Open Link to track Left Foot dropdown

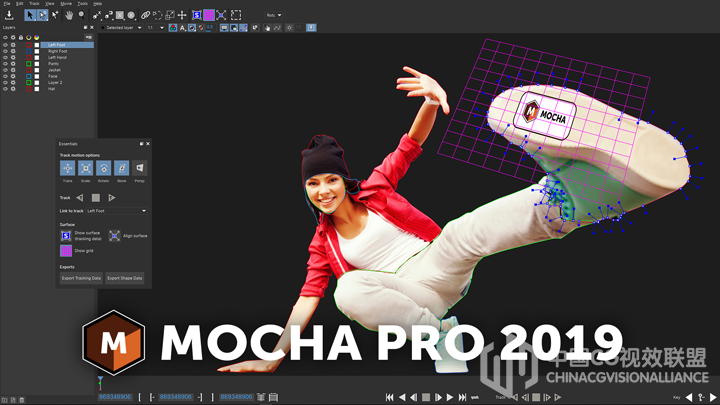(117, 211)
